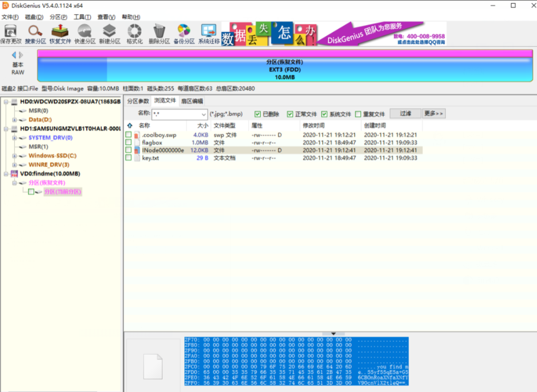Image resolution: width=537 pixels, height=392 pixels.
Task: Go to previous disk with left arrow
Action: pos(14,55)
